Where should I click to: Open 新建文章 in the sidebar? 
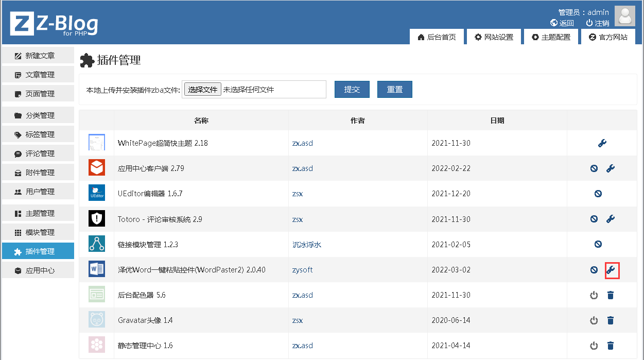[38, 56]
